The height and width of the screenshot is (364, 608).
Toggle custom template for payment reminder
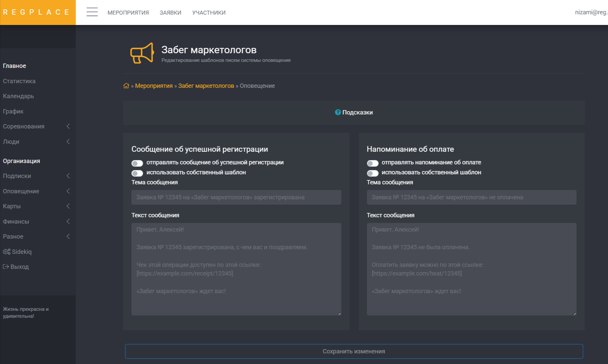(x=372, y=173)
